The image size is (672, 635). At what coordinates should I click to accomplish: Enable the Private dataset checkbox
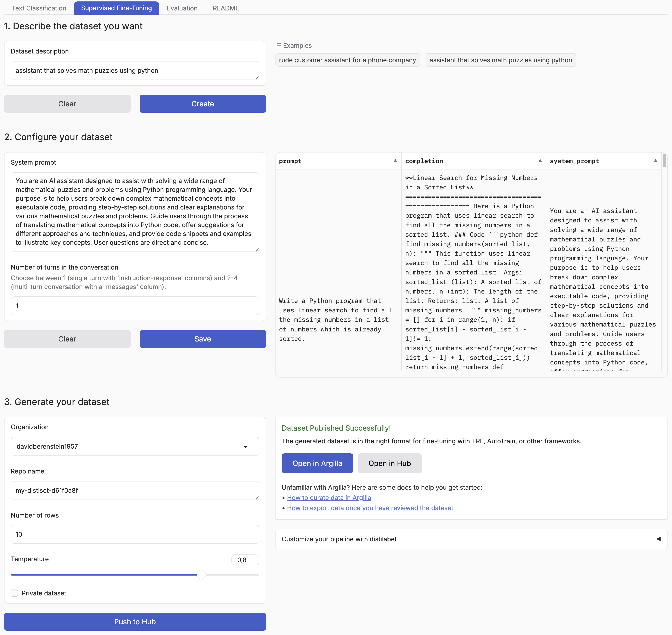click(x=15, y=593)
